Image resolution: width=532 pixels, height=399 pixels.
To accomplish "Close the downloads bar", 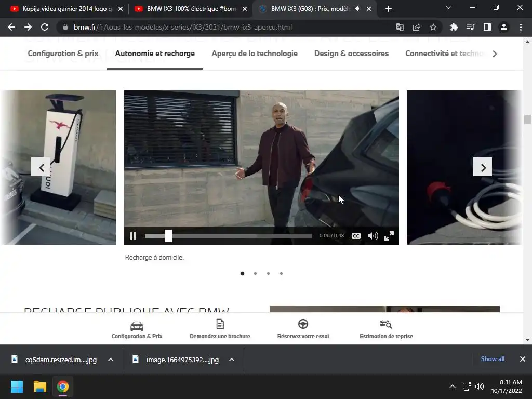I will [523, 359].
